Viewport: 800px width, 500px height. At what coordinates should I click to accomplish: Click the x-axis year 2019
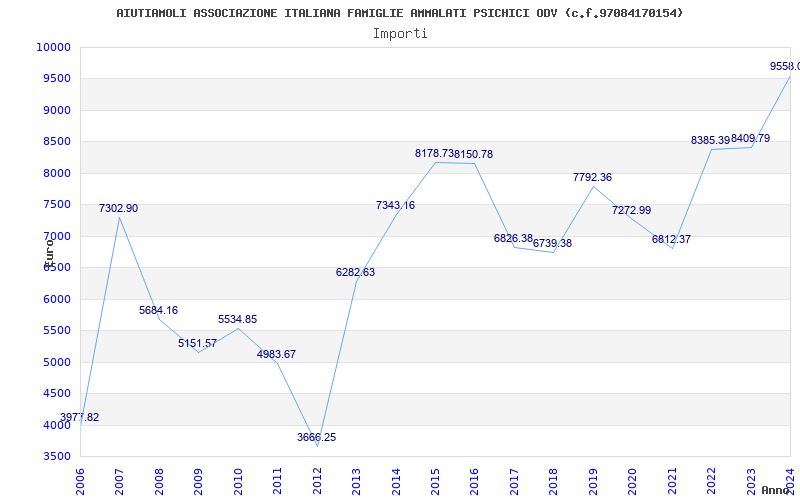tap(594, 481)
